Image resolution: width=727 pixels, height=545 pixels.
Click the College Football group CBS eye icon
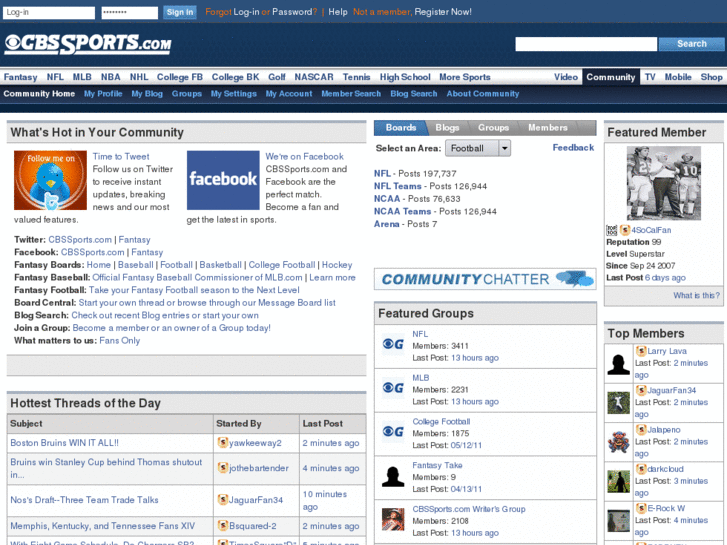click(x=393, y=432)
